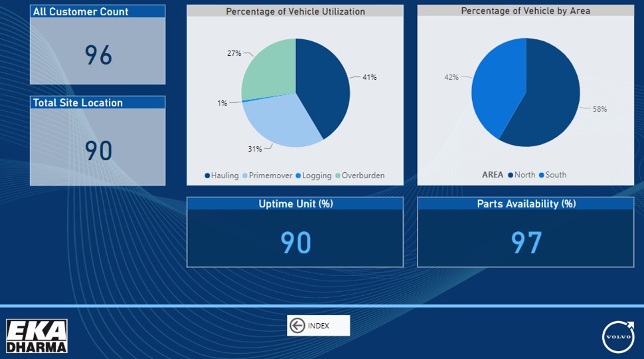
Task: Click the All Customer Count value 96
Action: 98,55
